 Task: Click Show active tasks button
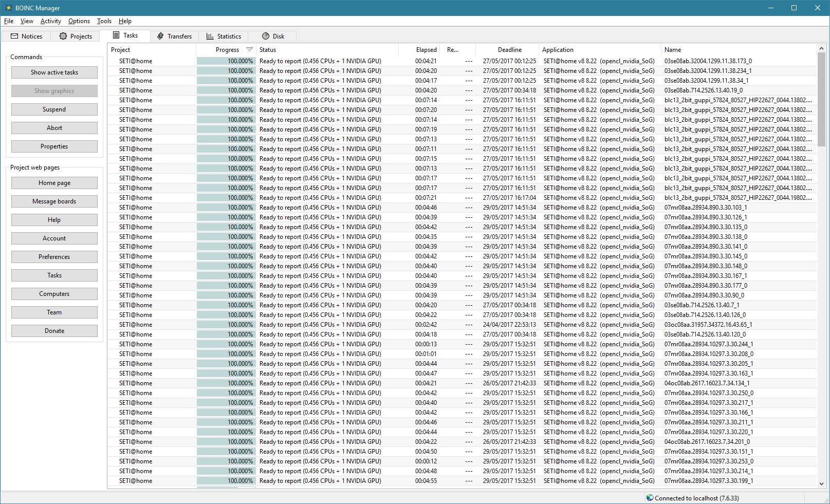54,72
